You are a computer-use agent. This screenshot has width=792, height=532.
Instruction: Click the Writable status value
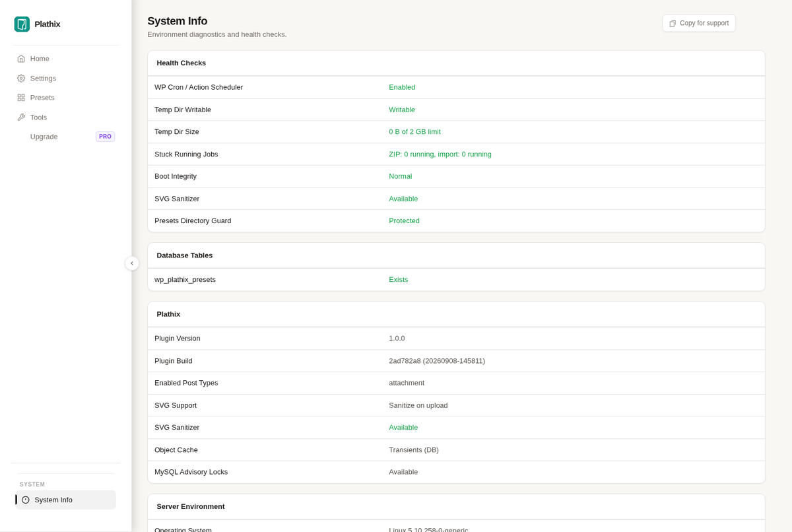[402, 110]
